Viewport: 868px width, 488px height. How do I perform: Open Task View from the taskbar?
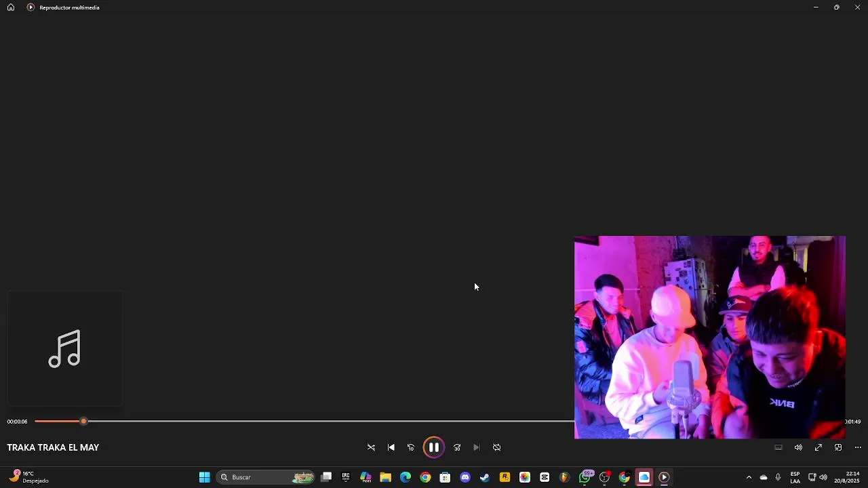[326, 477]
